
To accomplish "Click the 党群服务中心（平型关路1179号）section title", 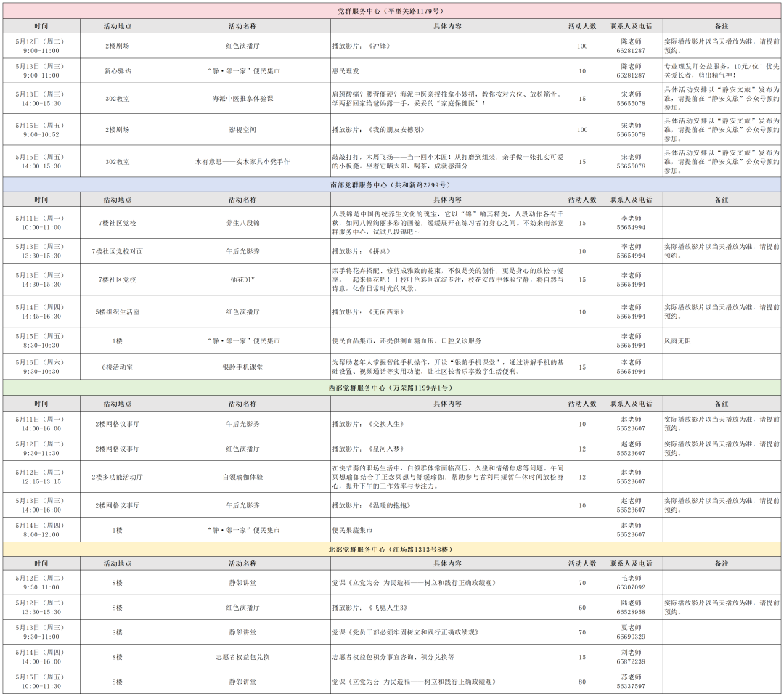I will point(391,11).
